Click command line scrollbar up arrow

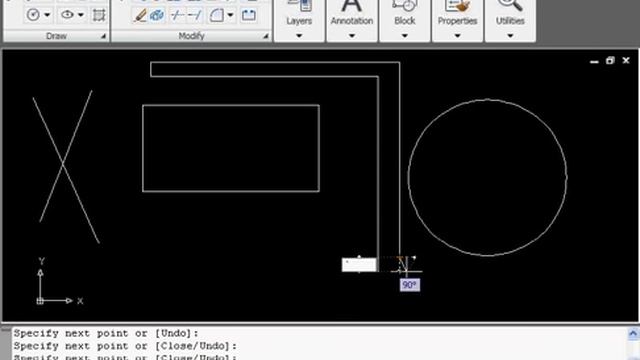(x=633, y=334)
